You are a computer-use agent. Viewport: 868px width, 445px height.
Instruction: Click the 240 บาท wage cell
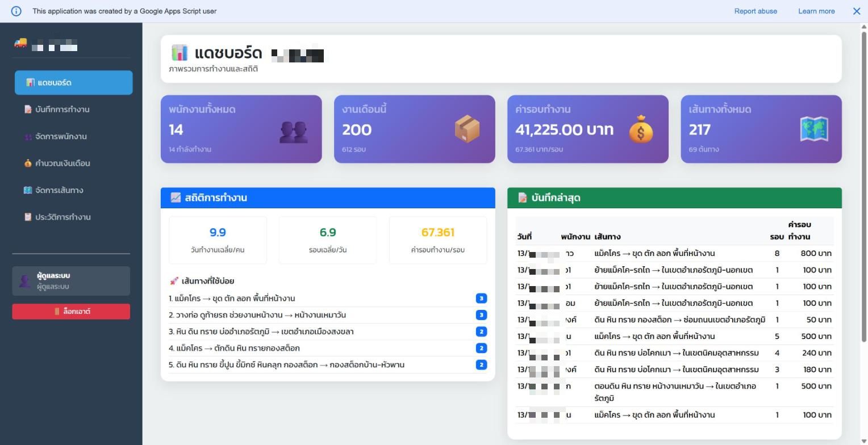click(817, 352)
